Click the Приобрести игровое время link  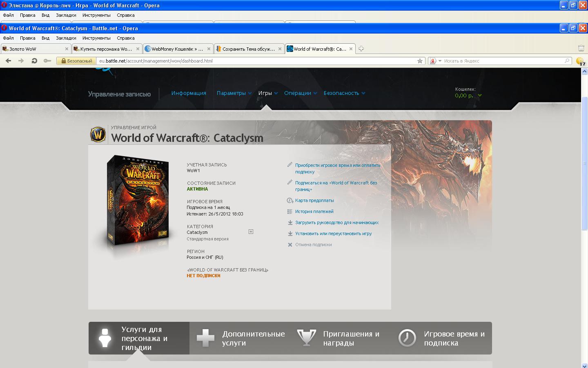pyautogui.click(x=338, y=168)
